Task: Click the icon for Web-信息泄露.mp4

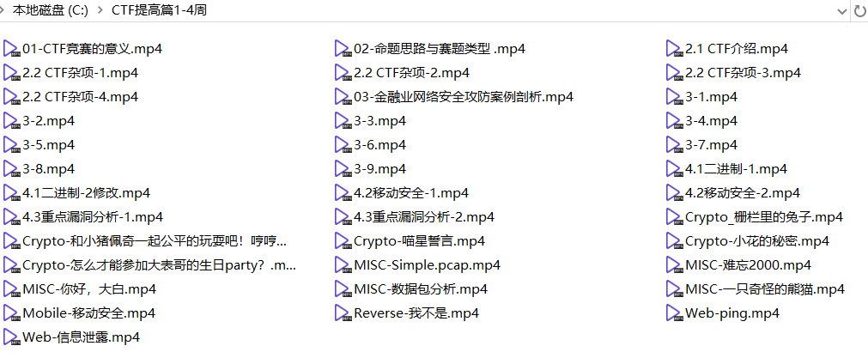Action: pyautogui.click(x=12, y=337)
